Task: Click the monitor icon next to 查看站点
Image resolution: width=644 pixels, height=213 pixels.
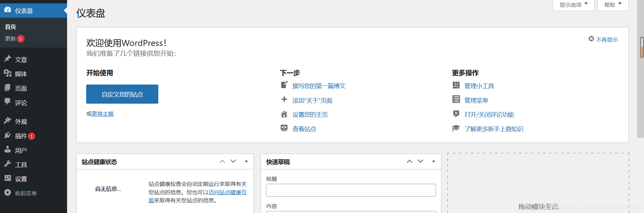Action: pyautogui.click(x=284, y=128)
